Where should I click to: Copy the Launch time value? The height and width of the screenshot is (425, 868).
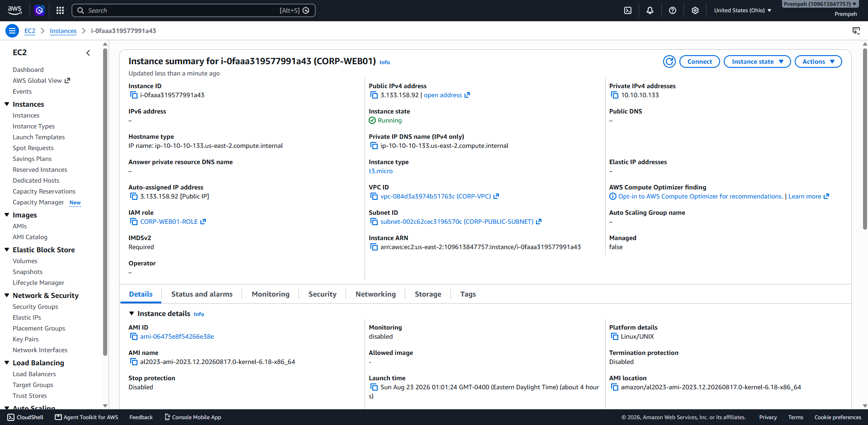tap(374, 387)
